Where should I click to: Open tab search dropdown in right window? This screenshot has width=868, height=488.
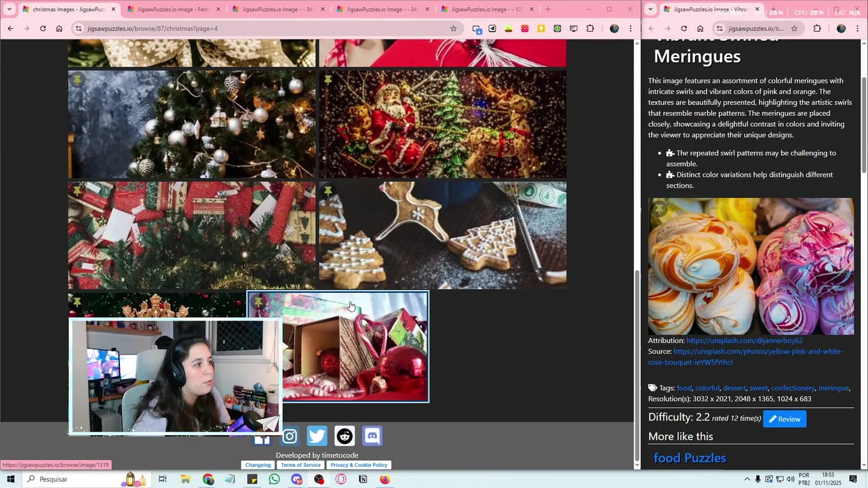651,9
